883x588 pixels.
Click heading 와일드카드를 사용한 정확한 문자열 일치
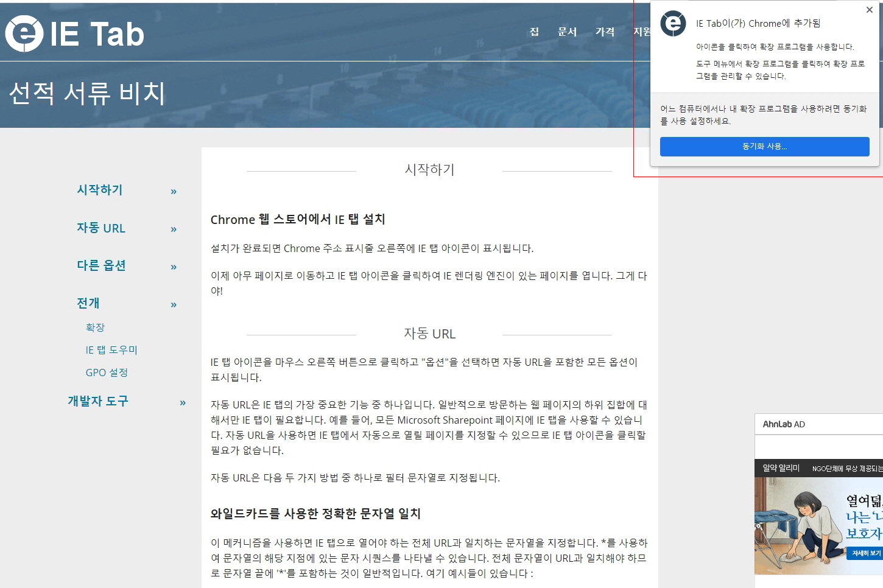315,514
